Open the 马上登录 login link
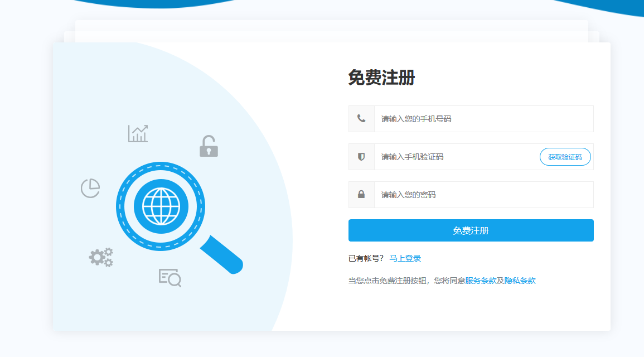The height and width of the screenshot is (357, 644). coord(405,258)
